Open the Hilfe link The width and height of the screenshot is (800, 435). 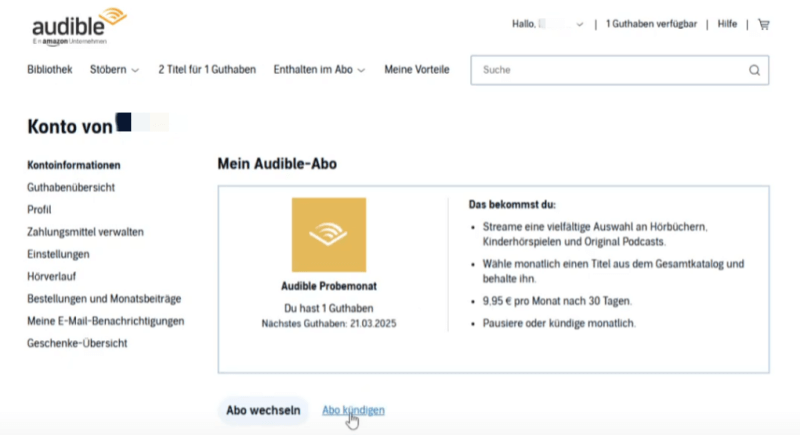tap(727, 24)
